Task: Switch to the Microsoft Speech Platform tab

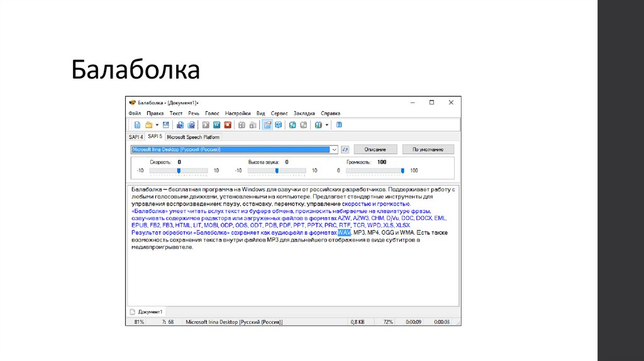Action: (193, 136)
